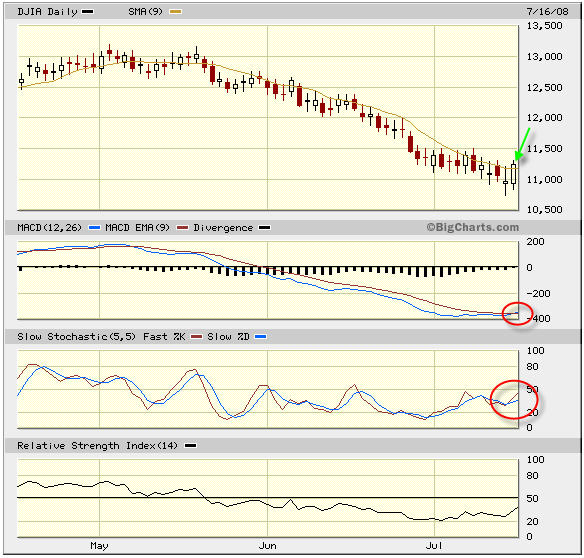This screenshot has height=558, width=584.
Task: Click the 200 label on MACD axis
Action: click(x=535, y=242)
